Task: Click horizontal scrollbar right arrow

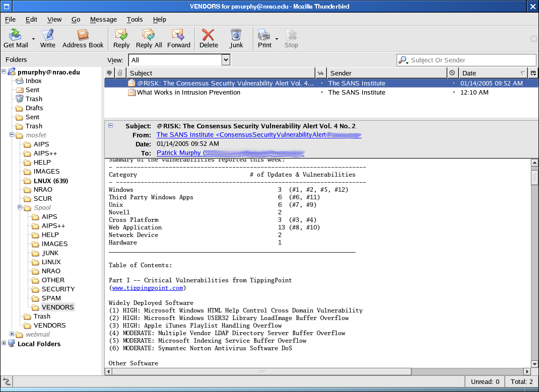Action: coord(527,371)
